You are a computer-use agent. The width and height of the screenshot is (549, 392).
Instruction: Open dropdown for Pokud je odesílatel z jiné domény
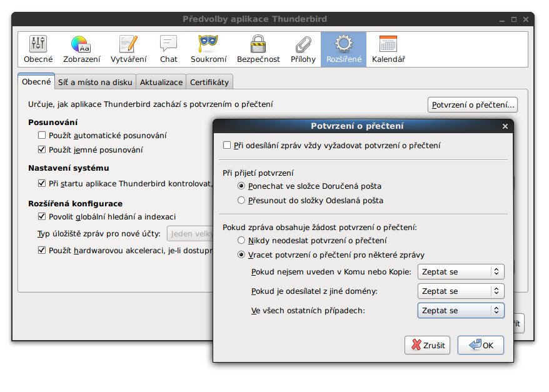coord(461,291)
